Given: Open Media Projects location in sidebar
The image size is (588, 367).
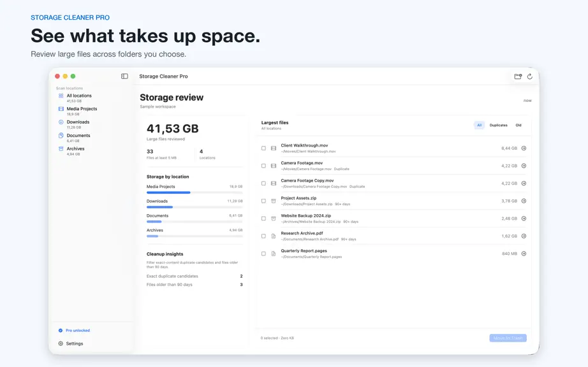Looking at the screenshot, I should pos(92,112).
